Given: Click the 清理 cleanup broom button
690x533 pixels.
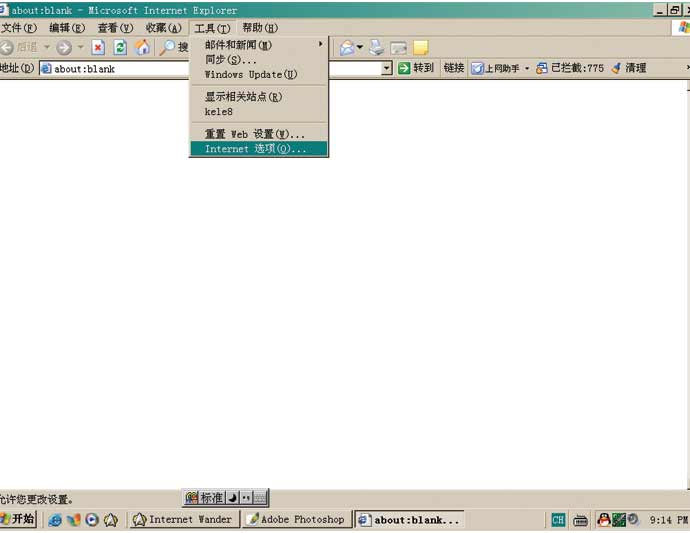Looking at the screenshot, I should click(629, 68).
